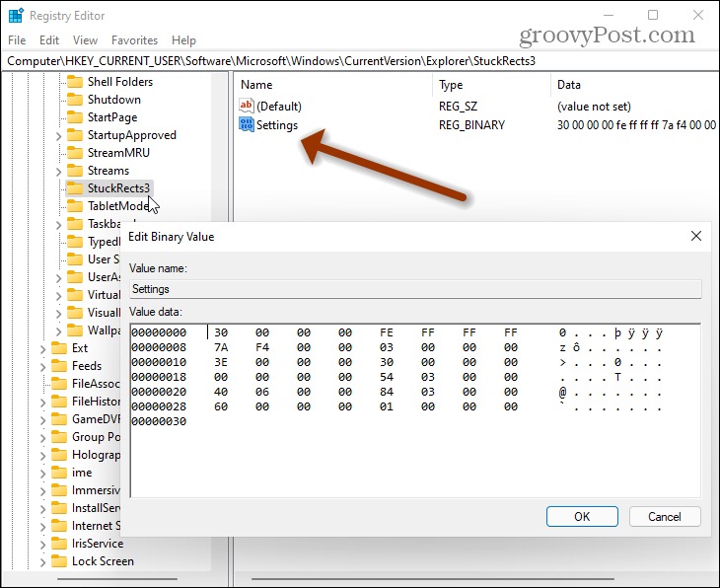Click hex byte 3E in row 00000010
Image resolution: width=720 pixels, height=588 pixels.
pyautogui.click(x=221, y=362)
